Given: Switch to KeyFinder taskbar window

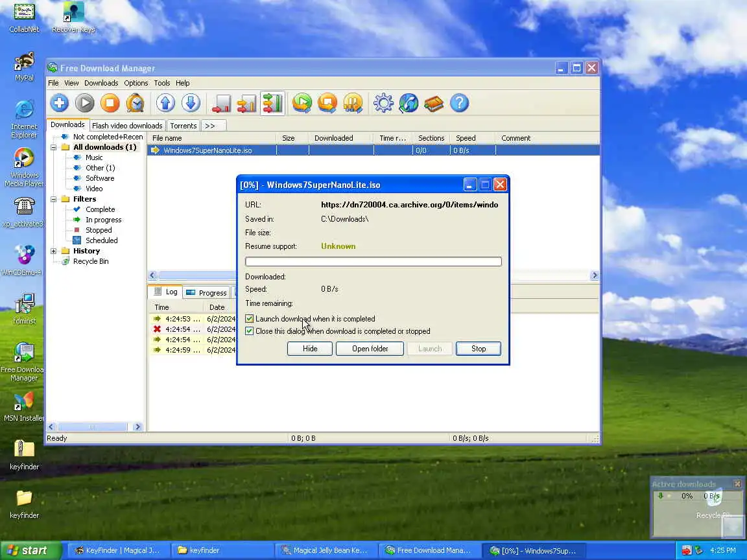Looking at the screenshot, I should pos(118,550).
